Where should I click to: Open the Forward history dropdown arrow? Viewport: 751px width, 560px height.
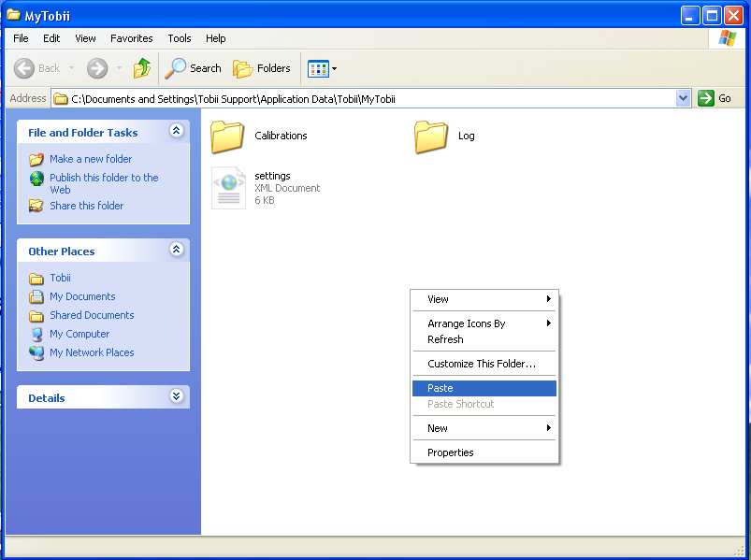pos(120,68)
